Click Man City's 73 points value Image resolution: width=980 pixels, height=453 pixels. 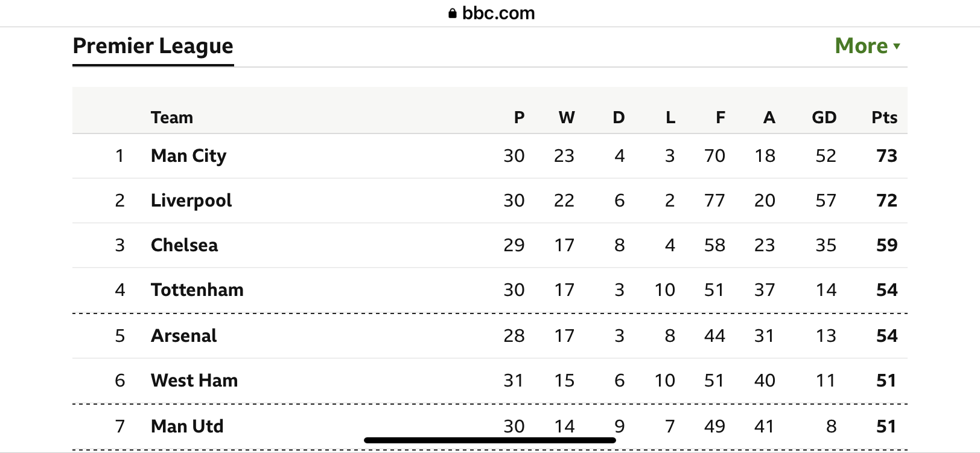(x=886, y=156)
